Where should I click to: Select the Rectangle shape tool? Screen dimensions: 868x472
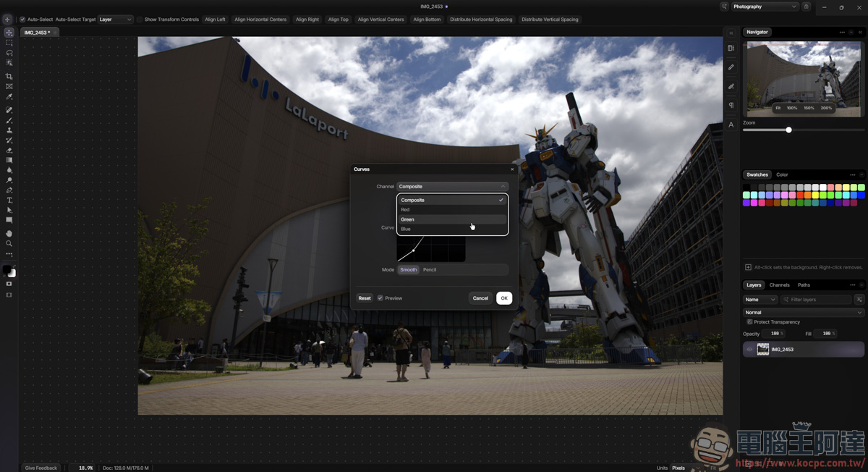pyautogui.click(x=9, y=220)
